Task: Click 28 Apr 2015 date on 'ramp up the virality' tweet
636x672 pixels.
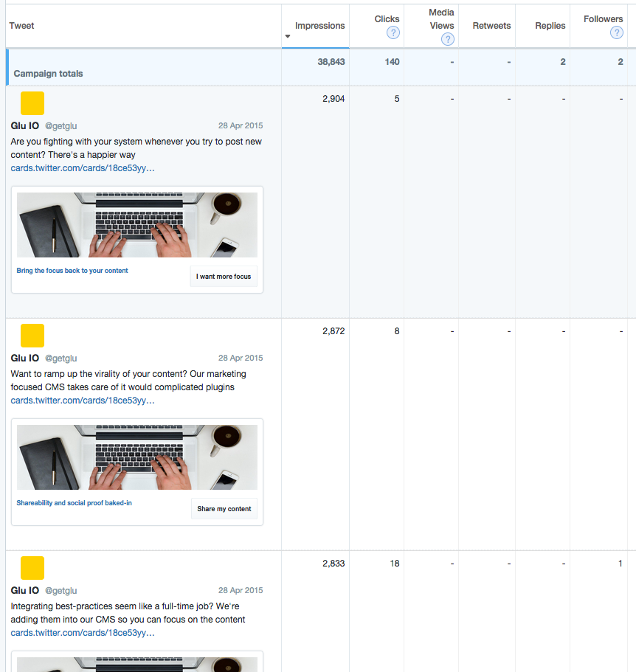Action: coord(241,358)
